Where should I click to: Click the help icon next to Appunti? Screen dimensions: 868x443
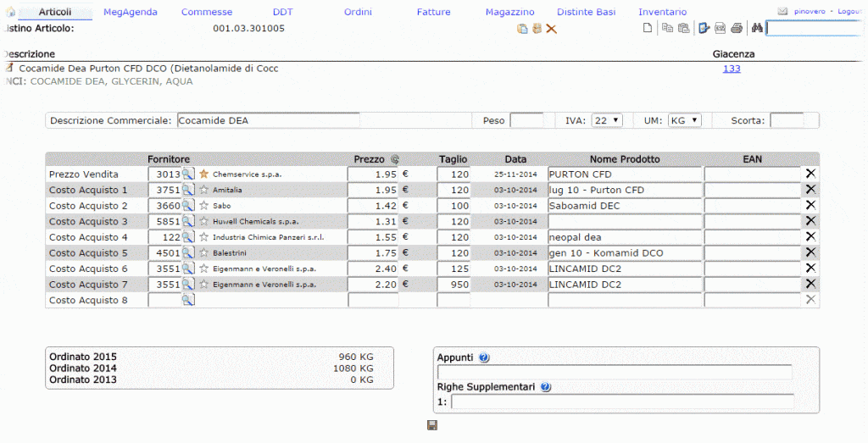pos(484,357)
